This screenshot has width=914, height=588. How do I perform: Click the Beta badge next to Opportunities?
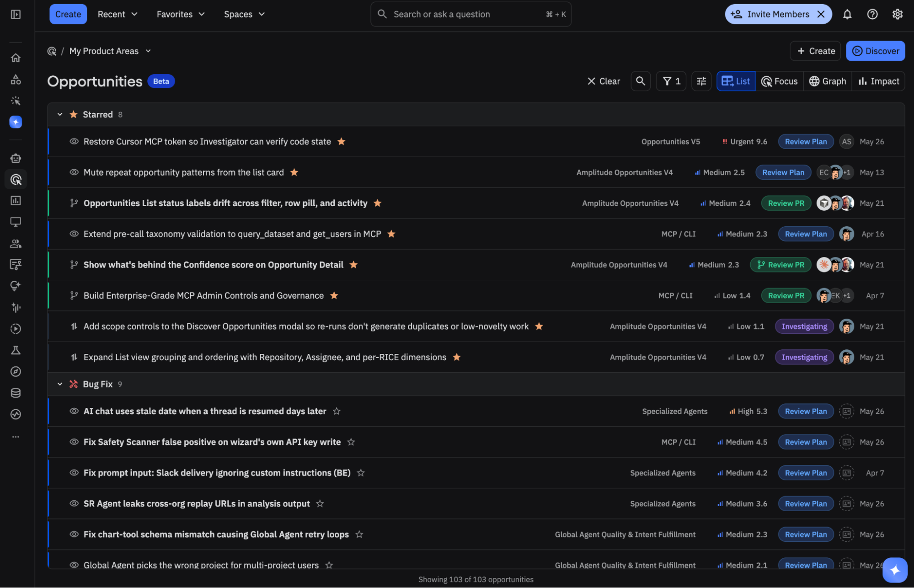click(x=161, y=81)
